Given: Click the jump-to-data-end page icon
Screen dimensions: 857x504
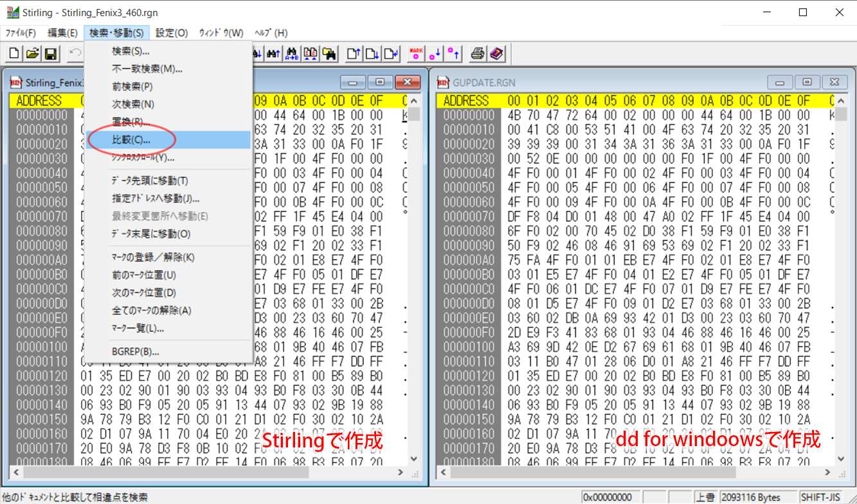Looking at the screenshot, I should (372, 54).
